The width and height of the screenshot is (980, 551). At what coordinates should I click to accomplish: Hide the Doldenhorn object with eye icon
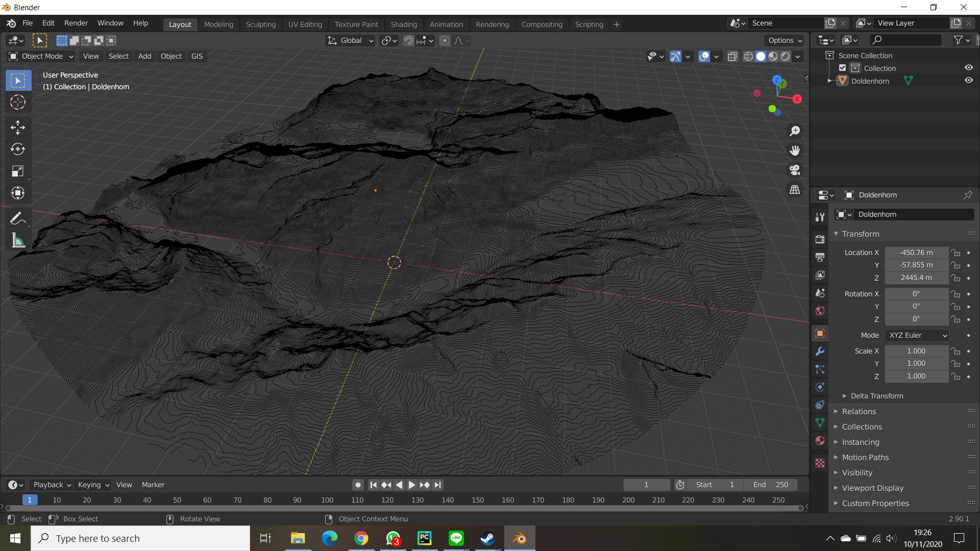coord(968,80)
